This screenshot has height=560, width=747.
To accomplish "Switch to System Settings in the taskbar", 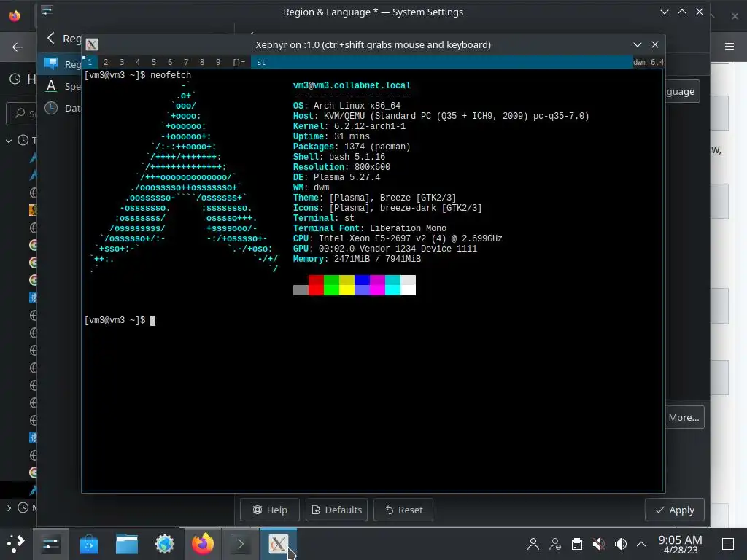I will point(50,543).
